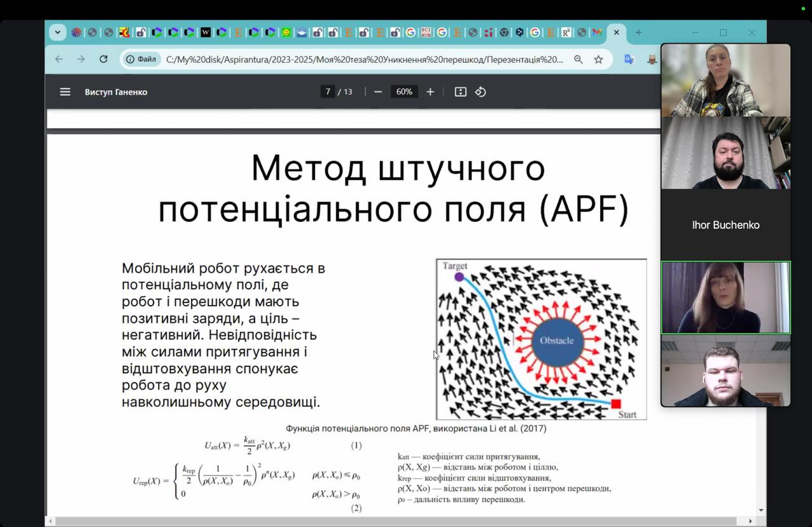The image size is (812, 527).
Task: Select the bottom participant video tile
Action: tap(726, 370)
